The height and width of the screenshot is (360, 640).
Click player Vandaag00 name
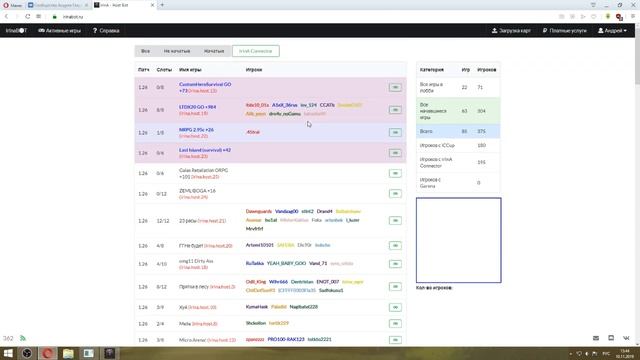(287, 211)
